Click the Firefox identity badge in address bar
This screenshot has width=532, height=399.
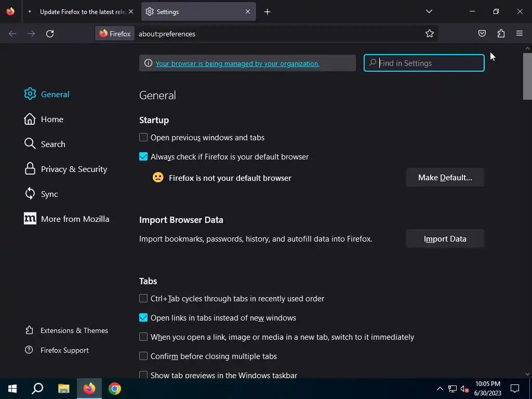point(115,34)
